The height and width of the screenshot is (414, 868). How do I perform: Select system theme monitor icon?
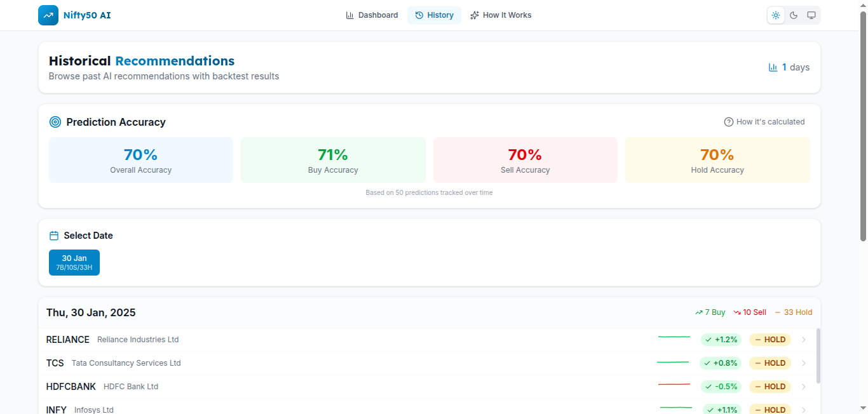pyautogui.click(x=811, y=15)
